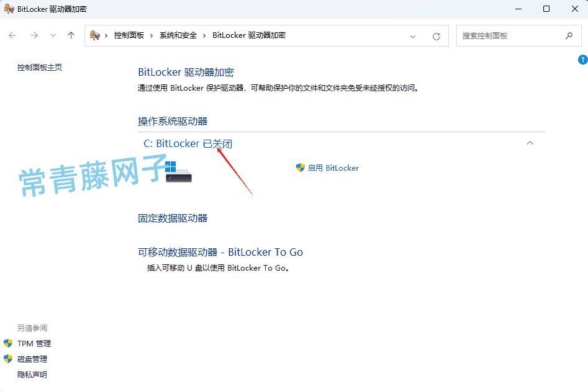
Task: Open 控制面板主页 link in sidebar
Action: tap(40, 68)
